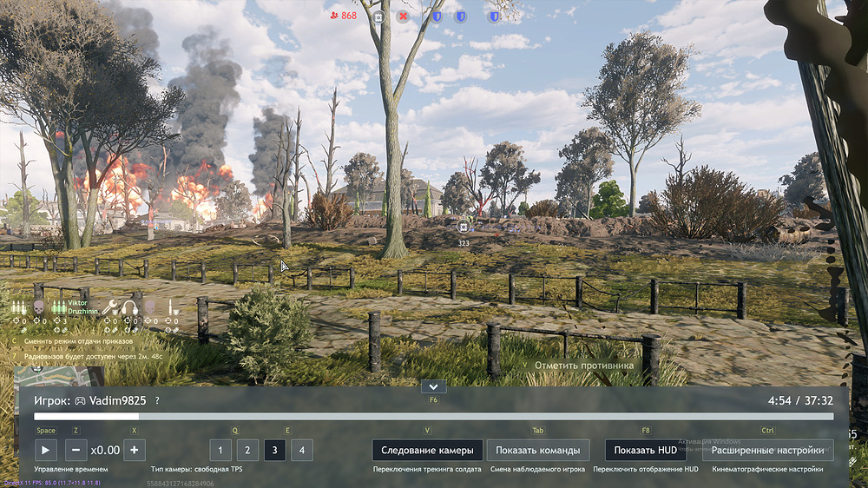Toggle Следование камеры soldier tracking
868x488 pixels.
coord(427,450)
